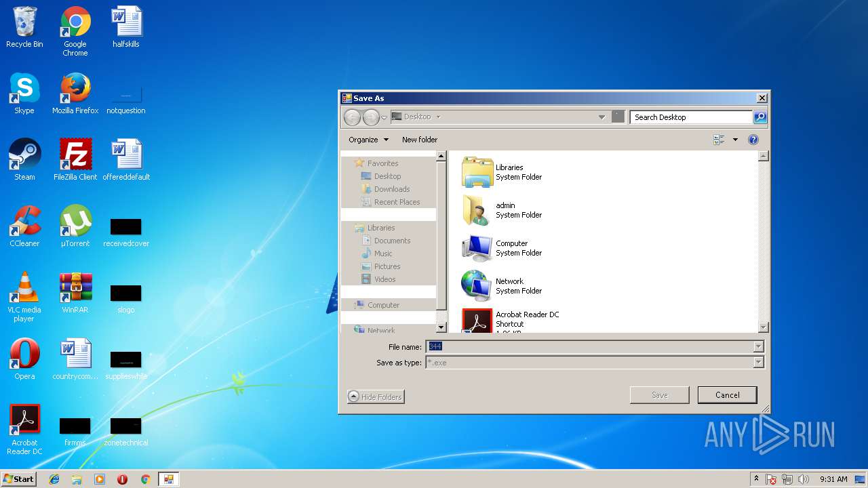
Task: Open supplieswhile desktop file
Action: click(x=126, y=365)
